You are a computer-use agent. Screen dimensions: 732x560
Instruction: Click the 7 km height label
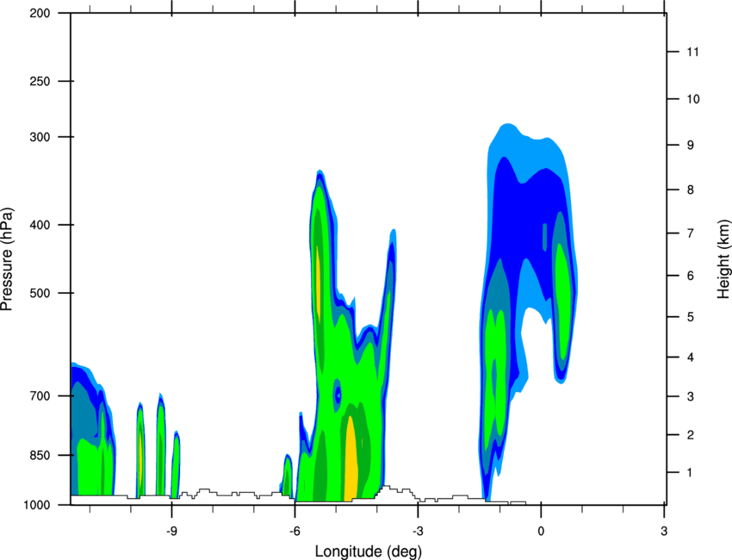point(691,233)
